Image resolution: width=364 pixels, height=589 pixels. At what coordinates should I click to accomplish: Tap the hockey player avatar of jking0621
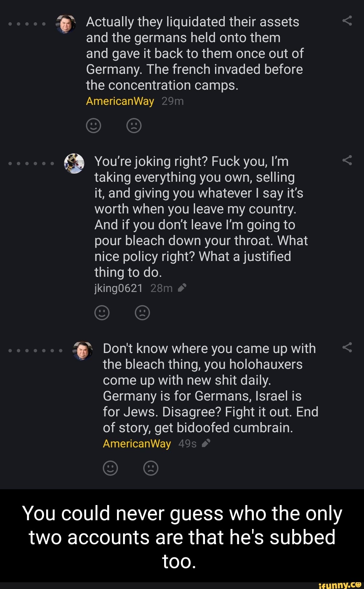point(74,164)
